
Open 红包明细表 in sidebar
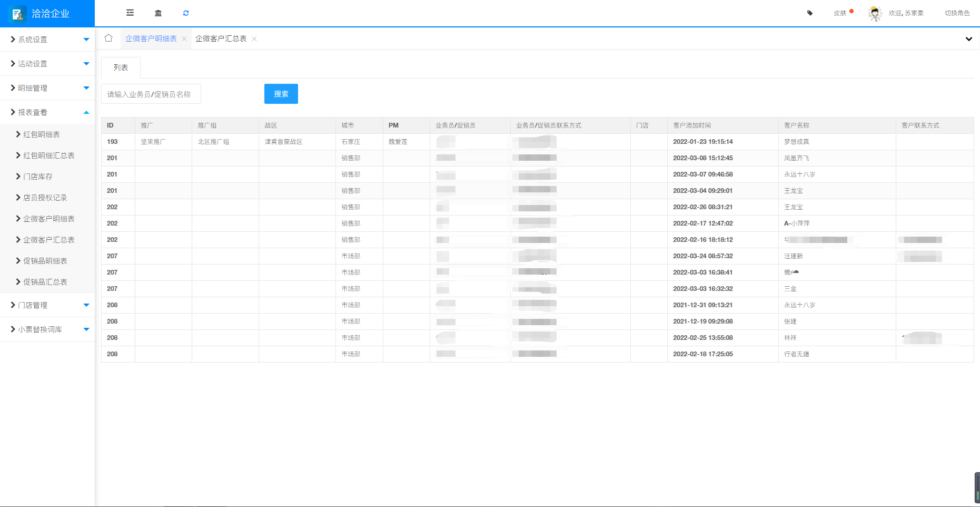point(42,134)
